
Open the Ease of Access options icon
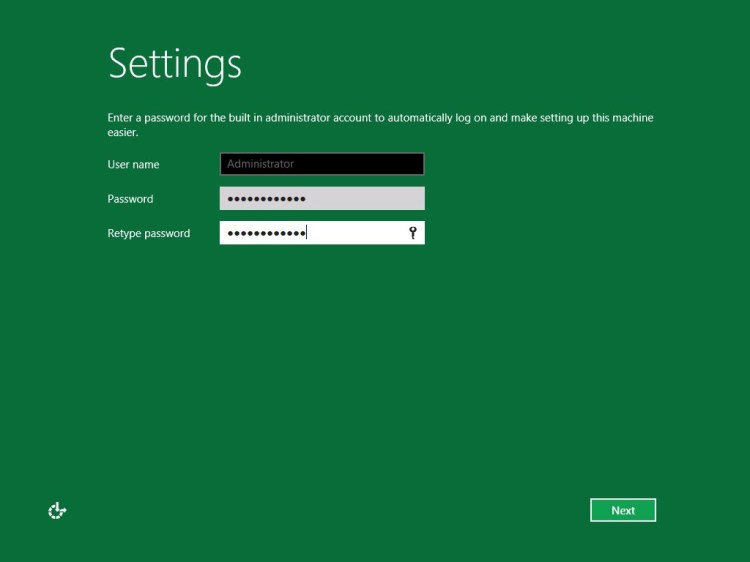(57, 511)
